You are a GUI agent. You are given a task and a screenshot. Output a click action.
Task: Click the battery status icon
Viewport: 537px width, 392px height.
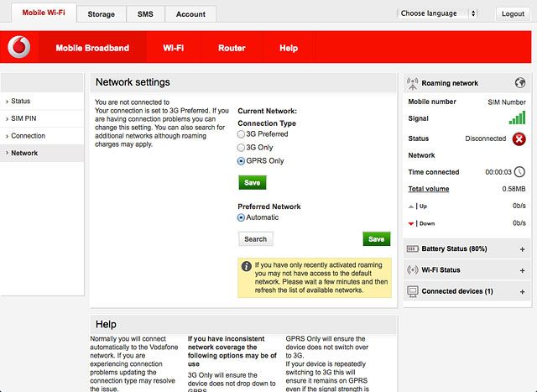tap(412, 248)
